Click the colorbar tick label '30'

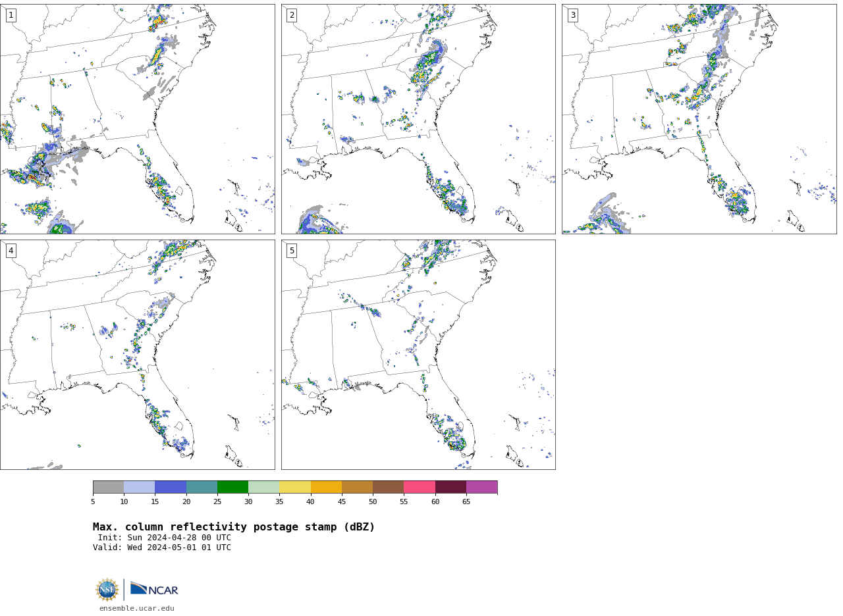pos(248,502)
